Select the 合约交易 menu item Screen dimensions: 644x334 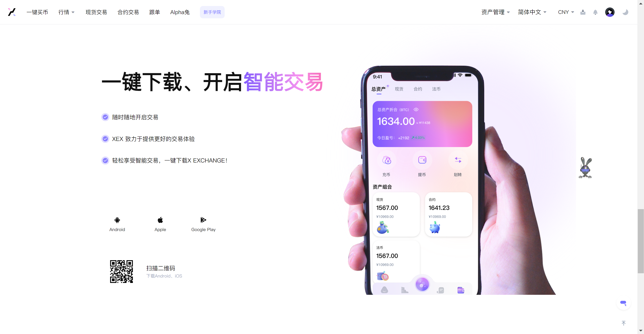pyautogui.click(x=129, y=12)
